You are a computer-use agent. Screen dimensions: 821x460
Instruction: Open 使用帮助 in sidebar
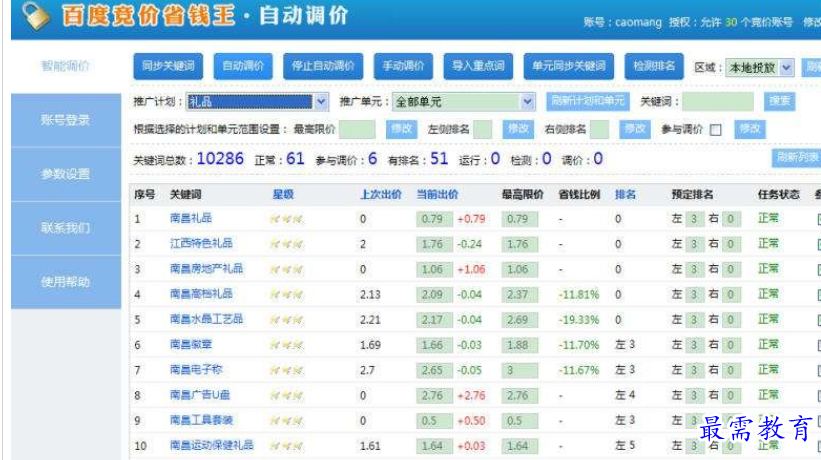(x=65, y=282)
